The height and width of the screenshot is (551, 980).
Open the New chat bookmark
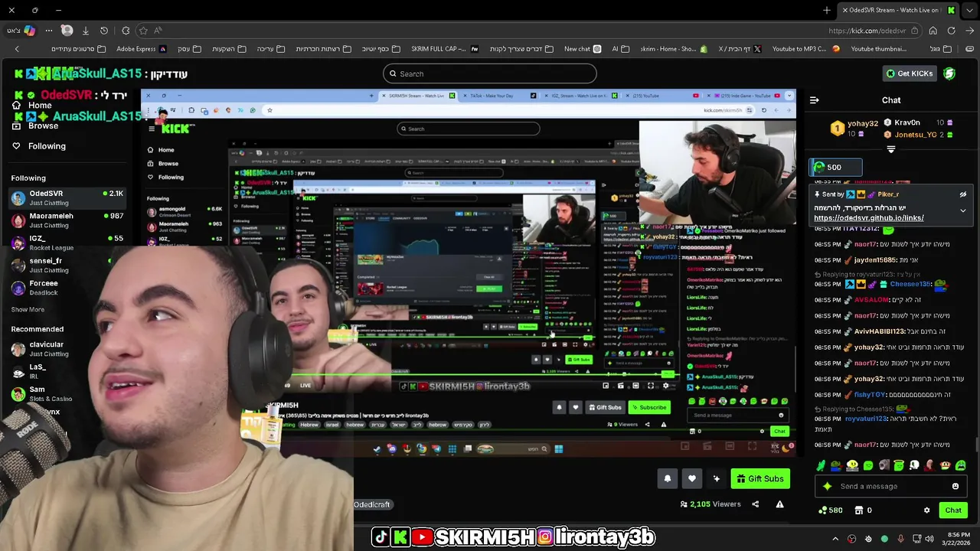tap(583, 49)
